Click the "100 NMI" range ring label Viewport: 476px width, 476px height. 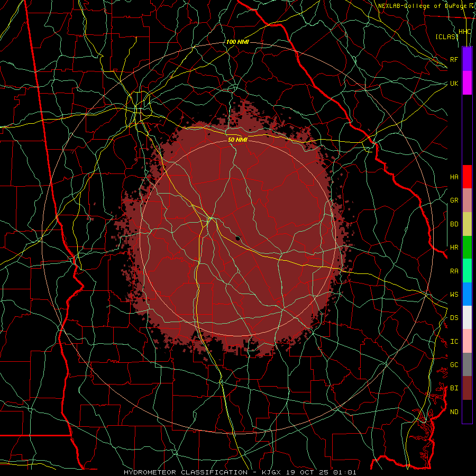[237, 42]
